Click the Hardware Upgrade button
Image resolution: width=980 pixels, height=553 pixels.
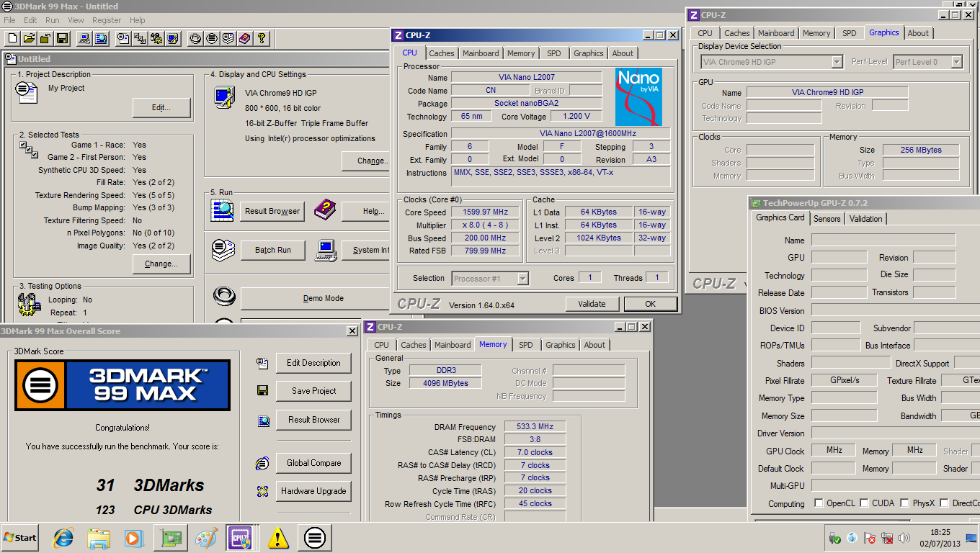pyautogui.click(x=313, y=491)
